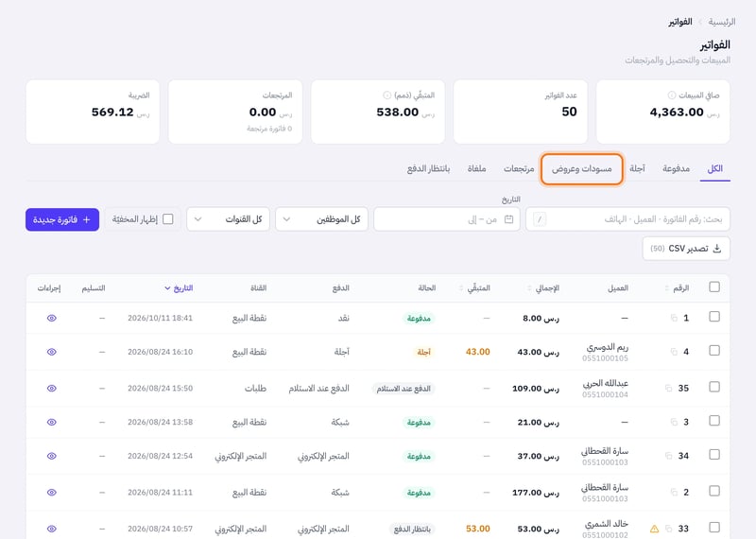The image size is (756, 539).
Task: Click الضريبة summary card
Action: point(93,112)
